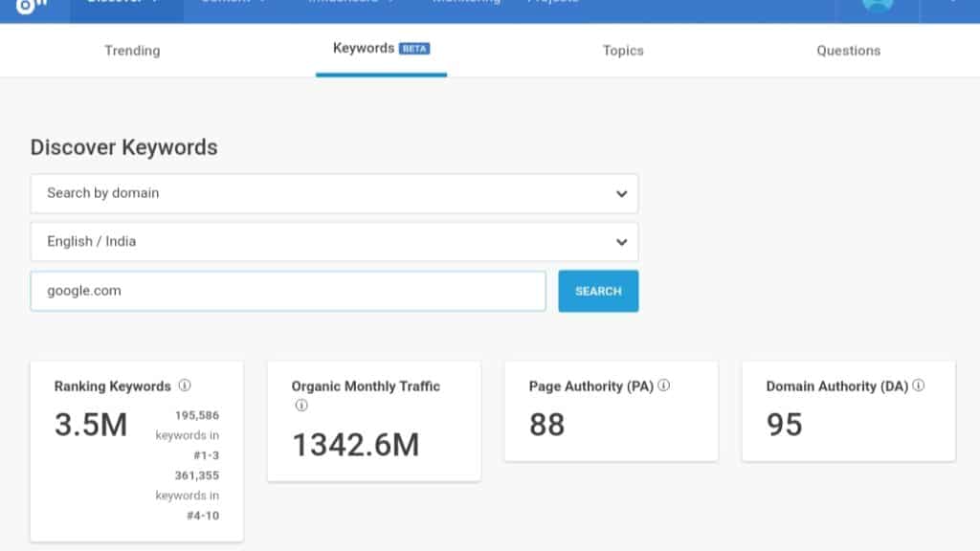
Task: Select the Ranking Keywords label
Action: (113, 386)
